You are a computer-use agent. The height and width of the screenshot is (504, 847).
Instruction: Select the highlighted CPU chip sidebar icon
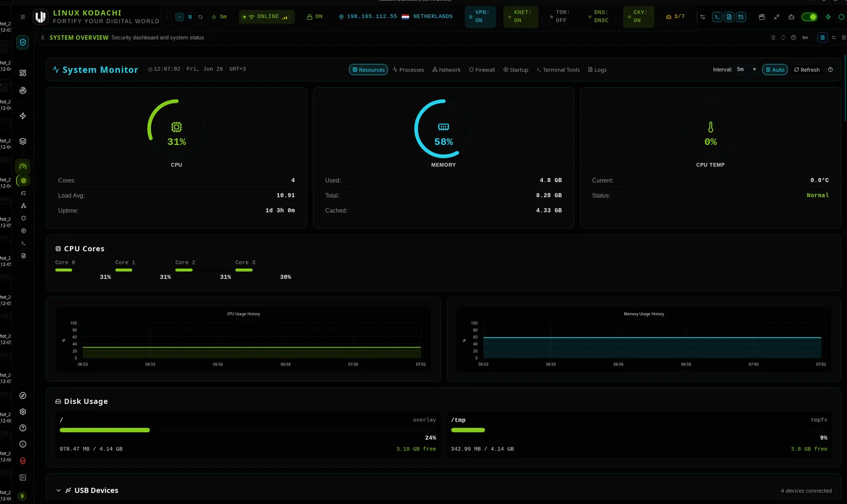click(23, 181)
